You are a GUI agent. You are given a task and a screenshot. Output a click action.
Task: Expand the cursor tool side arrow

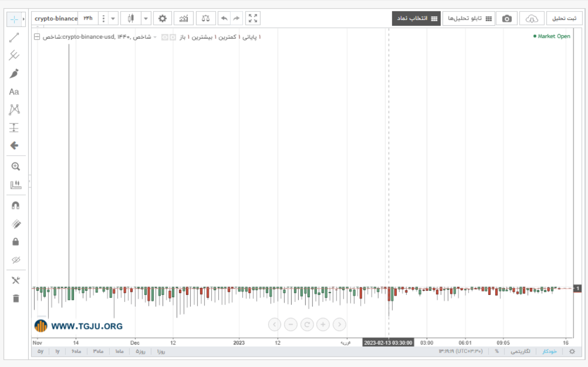point(24,19)
